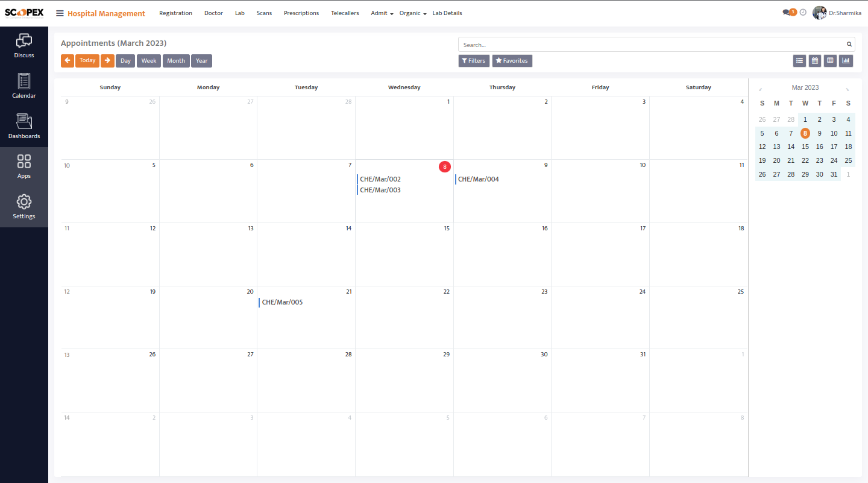
Task: Switch to Day view
Action: tap(125, 60)
